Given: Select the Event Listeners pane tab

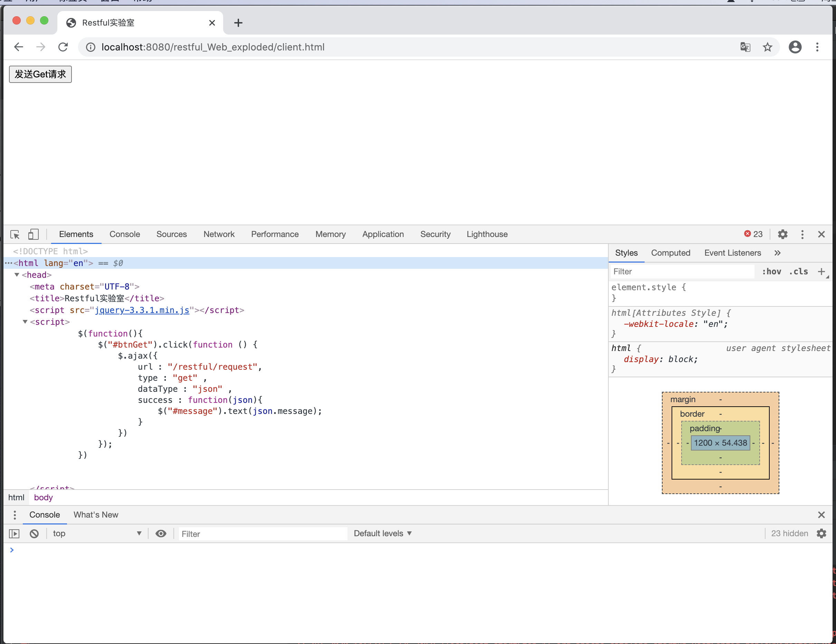Looking at the screenshot, I should coord(732,253).
